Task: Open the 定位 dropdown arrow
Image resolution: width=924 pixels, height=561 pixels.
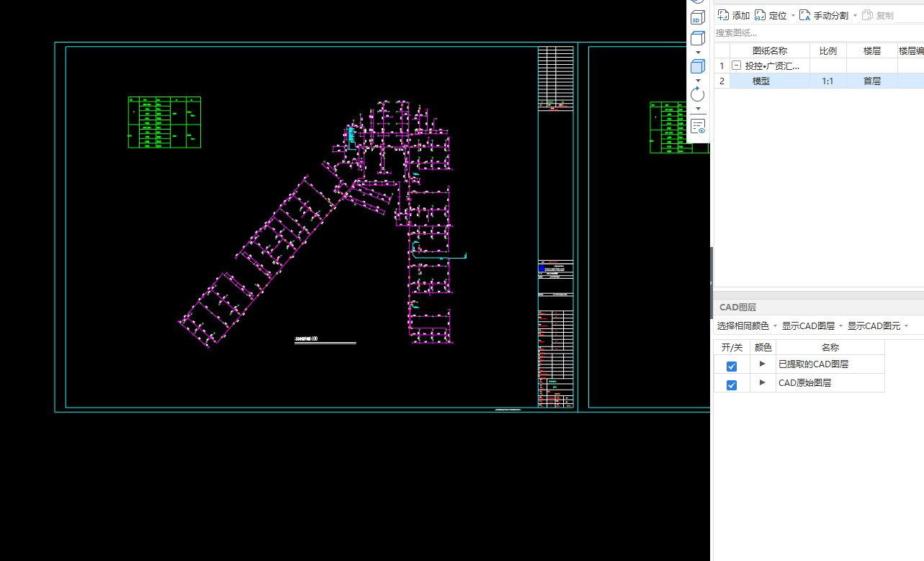Action: pos(793,15)
